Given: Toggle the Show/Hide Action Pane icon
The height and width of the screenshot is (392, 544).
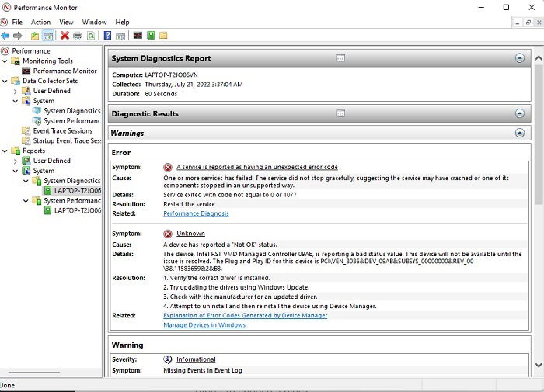Looking at the screenshot, I should coord(120,36).
